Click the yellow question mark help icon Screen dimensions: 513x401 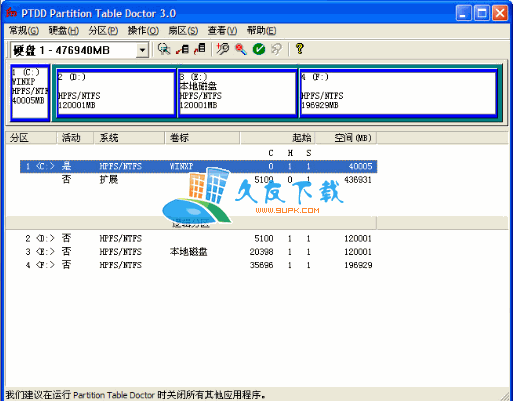299,49
